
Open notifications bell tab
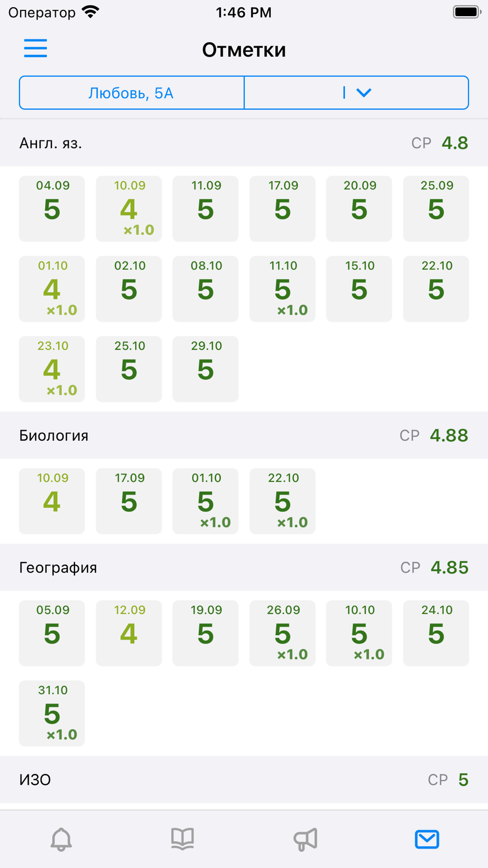pyautogui.click(x=61, y=839)
